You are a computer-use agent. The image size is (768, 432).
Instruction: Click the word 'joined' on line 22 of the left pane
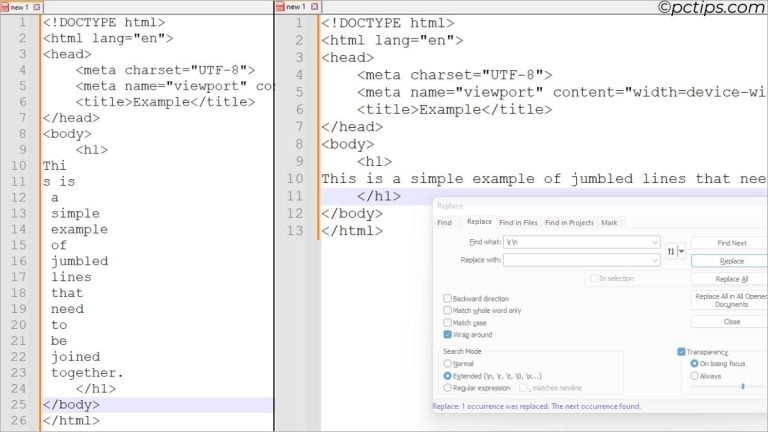(75, 357)
